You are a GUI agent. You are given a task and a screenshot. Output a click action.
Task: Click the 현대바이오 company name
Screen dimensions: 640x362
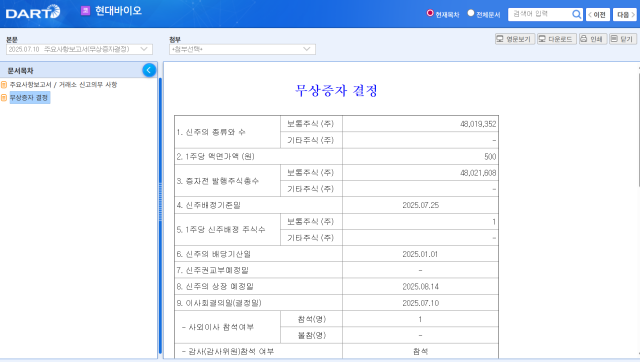[x=118, y=11]
